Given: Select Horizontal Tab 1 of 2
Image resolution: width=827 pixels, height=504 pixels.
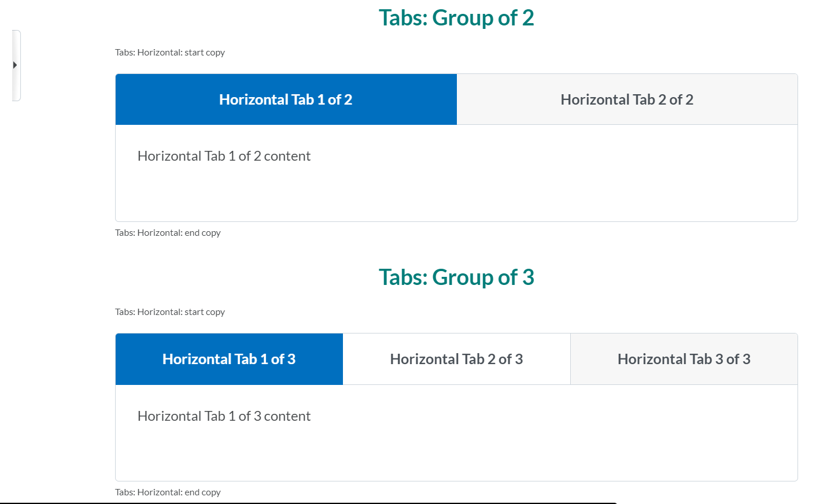Looking at the screenshot, I should (x=286, y=99).
